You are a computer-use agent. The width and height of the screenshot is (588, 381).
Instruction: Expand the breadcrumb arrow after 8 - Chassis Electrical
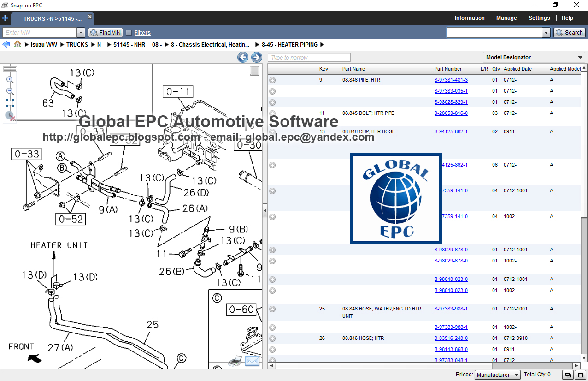pyautogui.click(x=257, y=45)
